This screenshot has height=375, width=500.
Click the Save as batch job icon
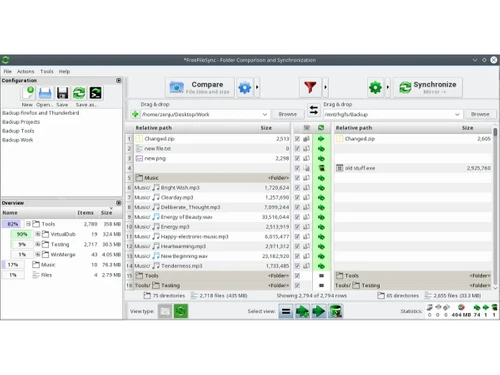tap(95, 93)
